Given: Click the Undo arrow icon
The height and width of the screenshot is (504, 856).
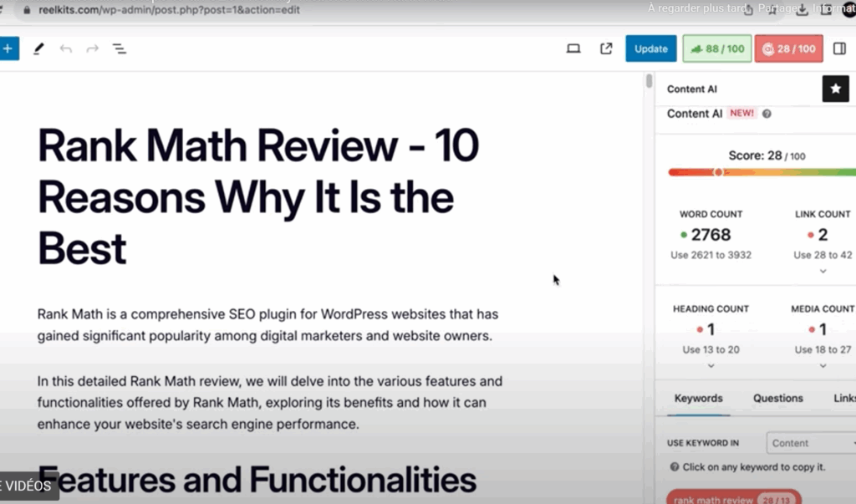Looking at the screenshot, I should pyautogui.click(x=65, y=49).
